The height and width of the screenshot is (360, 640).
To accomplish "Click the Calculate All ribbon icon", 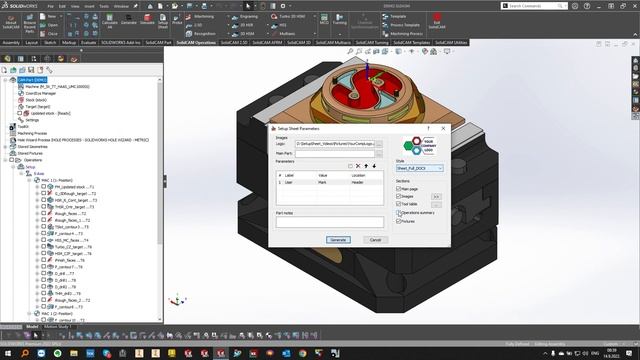I will (109, 20).
